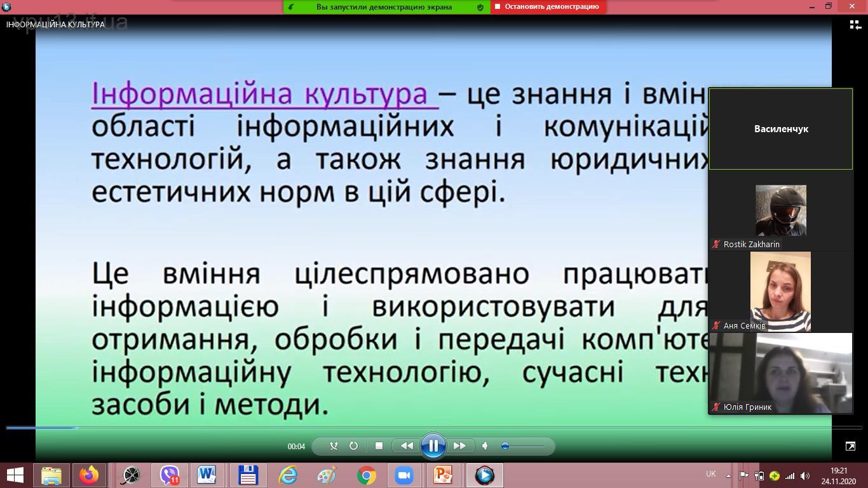The width and height of the screenshot is (868, 488).
Task: Toggle repeat mode in the player
Action: coord(353,446)
